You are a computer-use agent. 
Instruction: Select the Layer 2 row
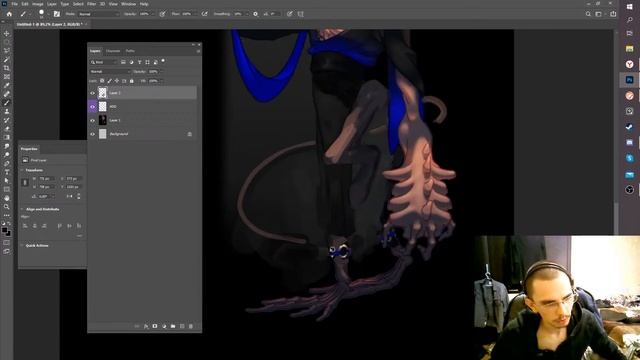(x=142, y=93)
